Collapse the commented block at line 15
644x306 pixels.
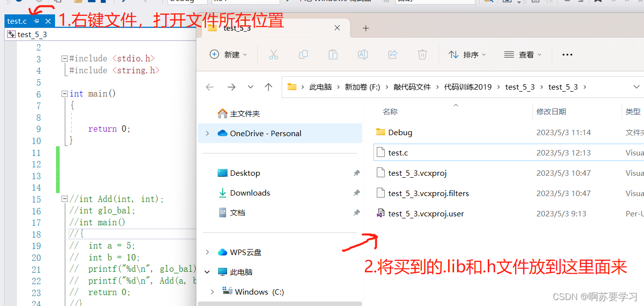(x=64, y=199)
